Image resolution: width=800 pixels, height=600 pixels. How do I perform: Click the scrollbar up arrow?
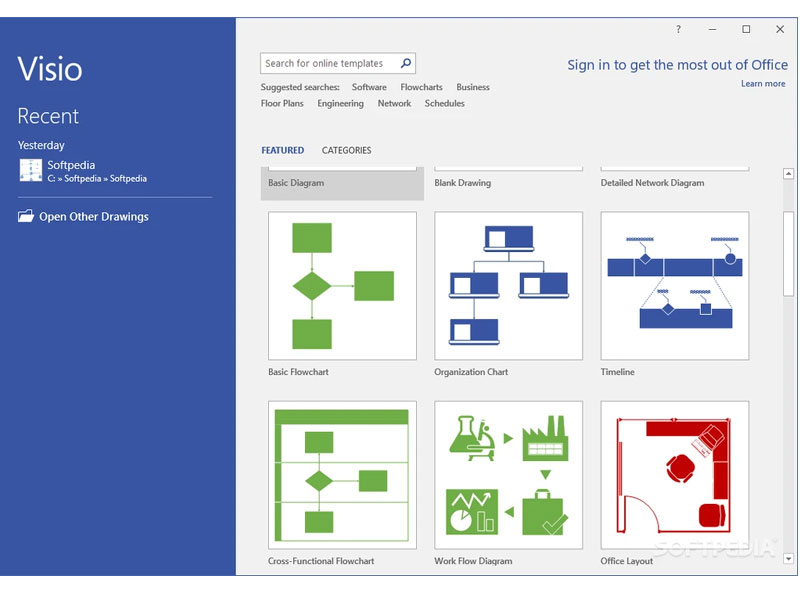click(788, 174)
